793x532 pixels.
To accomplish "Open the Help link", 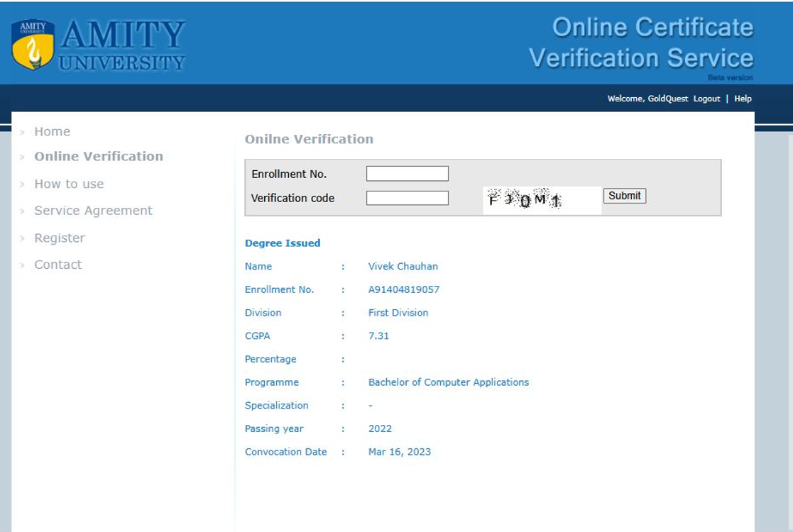I will (743, 99).
